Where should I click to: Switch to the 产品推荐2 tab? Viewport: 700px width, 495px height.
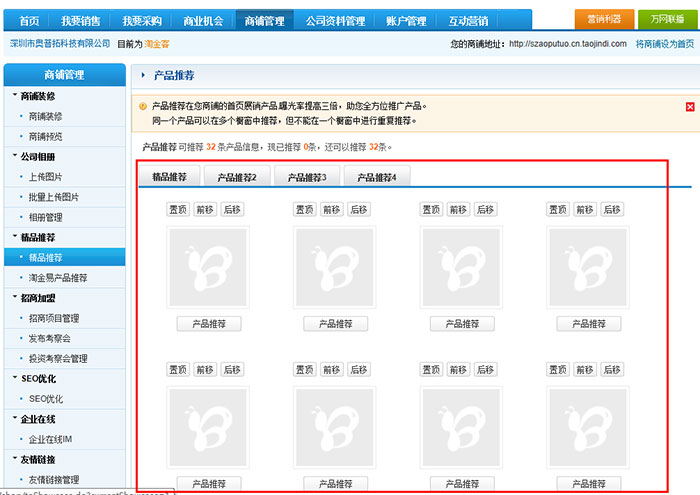click(237, 177)
